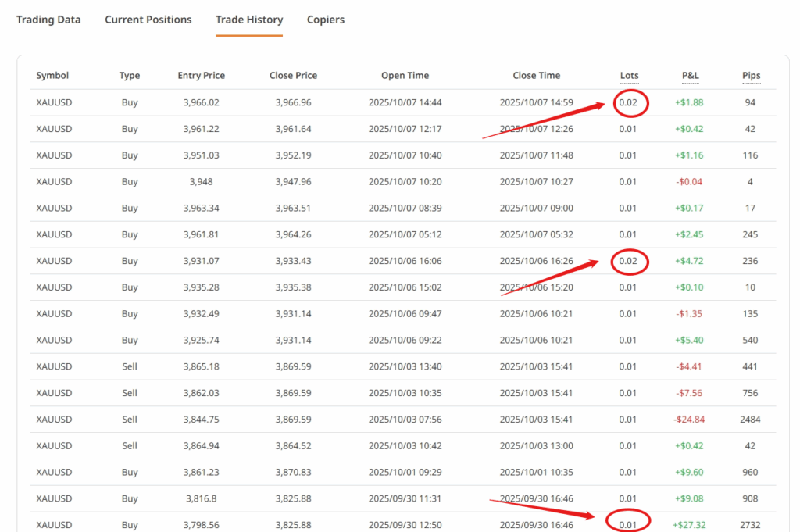The image size is (800, 532).
Task: Click the Open Time column header
Action: pos(405,76)
